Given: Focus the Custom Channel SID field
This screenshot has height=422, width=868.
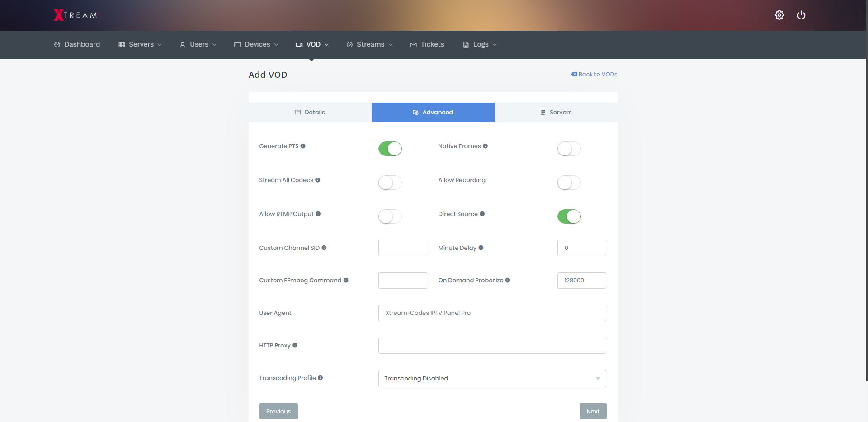Looking at the screenshot, I should 403,248.
